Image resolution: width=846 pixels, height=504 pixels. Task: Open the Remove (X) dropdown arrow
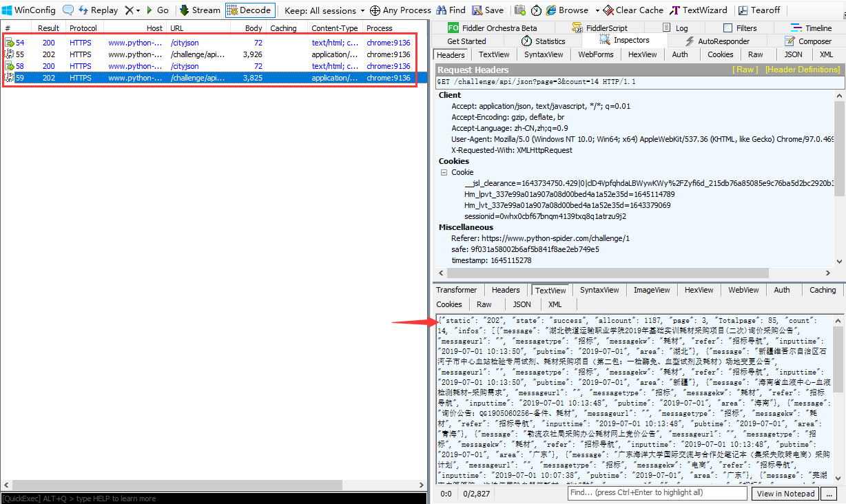point(138,10)
